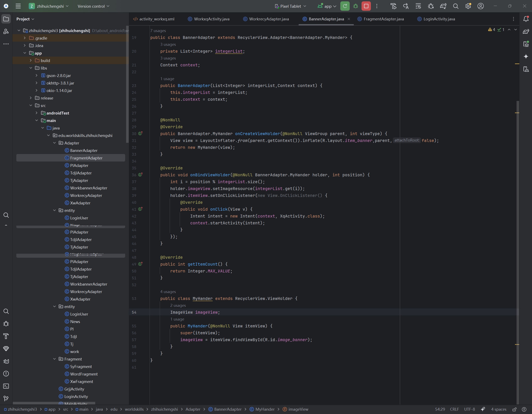Collapse the libs folder
The width and height of the screenshot is (532, 414).
coord(31,68)
